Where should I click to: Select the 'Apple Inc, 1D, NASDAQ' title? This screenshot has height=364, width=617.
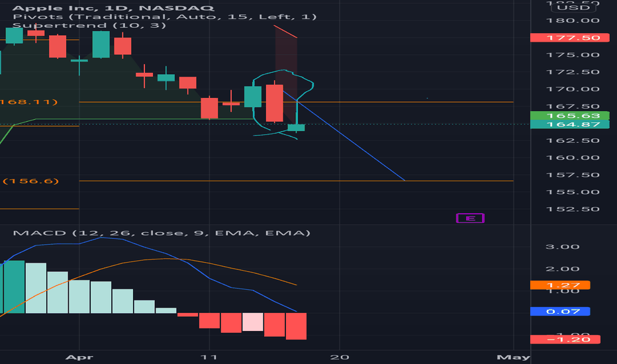113,8
